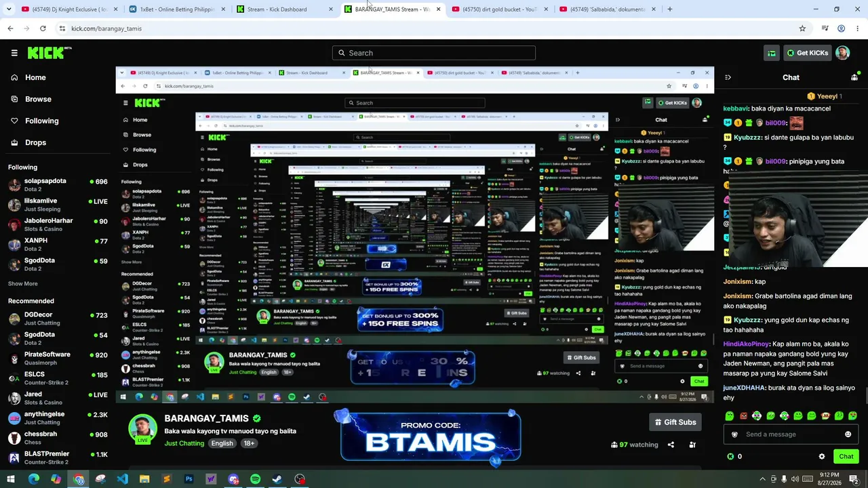
Task: Open Spotify from the taskbar
Action: click(255, 479)
